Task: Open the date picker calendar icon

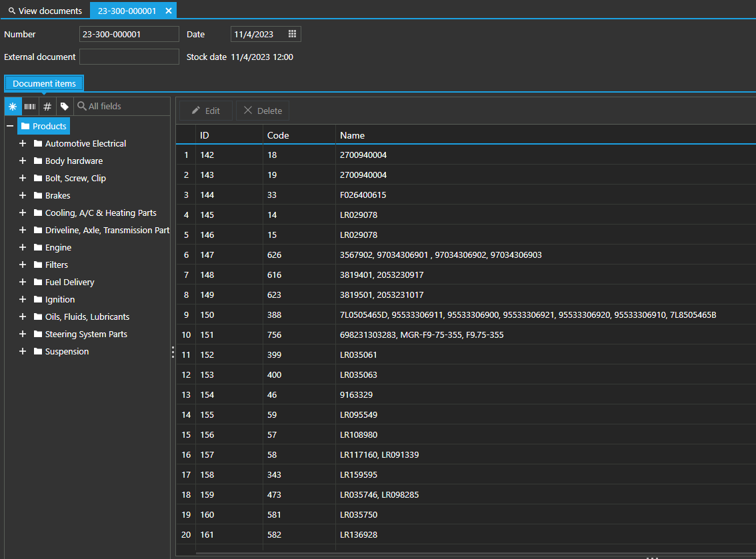Action: [x=292, y=34]
